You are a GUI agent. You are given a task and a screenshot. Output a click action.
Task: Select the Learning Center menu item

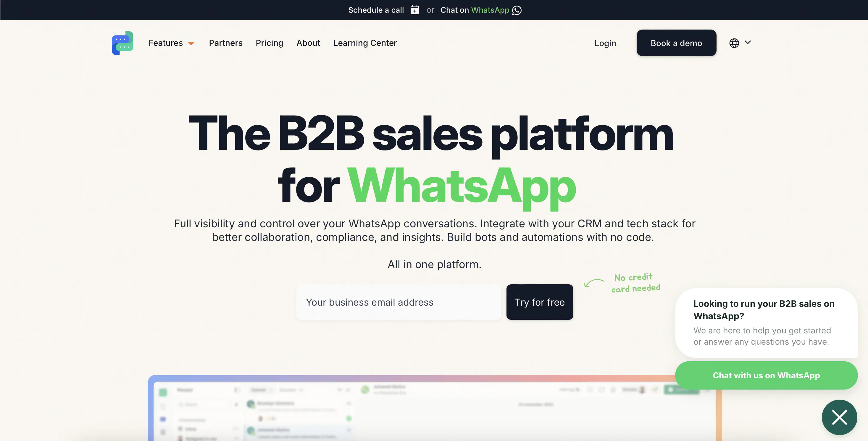(x=365, y=43)
